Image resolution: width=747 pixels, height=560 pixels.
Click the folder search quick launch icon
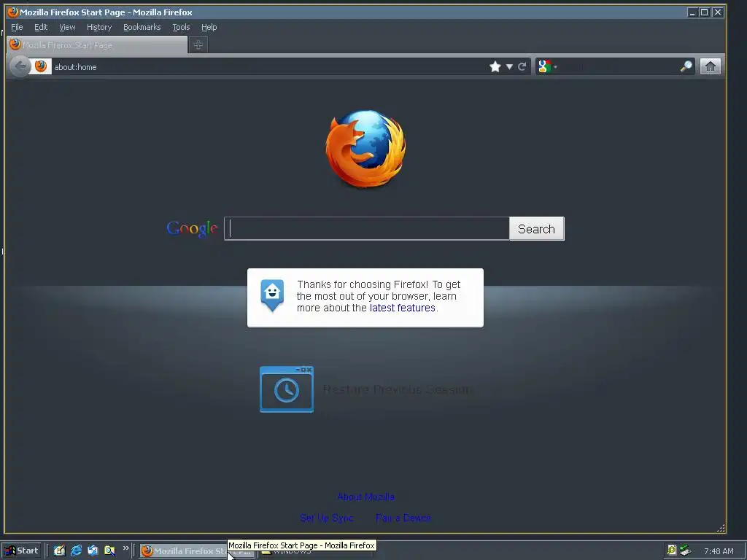click(109, 551)
